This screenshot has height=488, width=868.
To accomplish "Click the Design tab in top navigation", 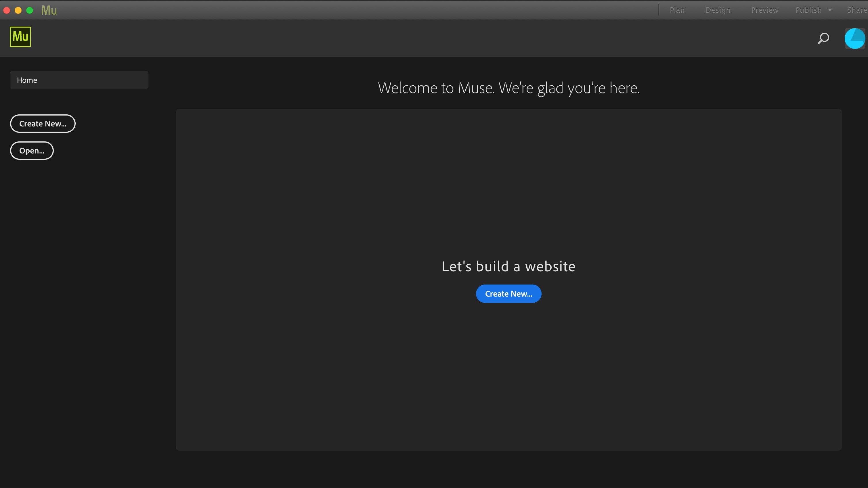I will coord(718,9).
